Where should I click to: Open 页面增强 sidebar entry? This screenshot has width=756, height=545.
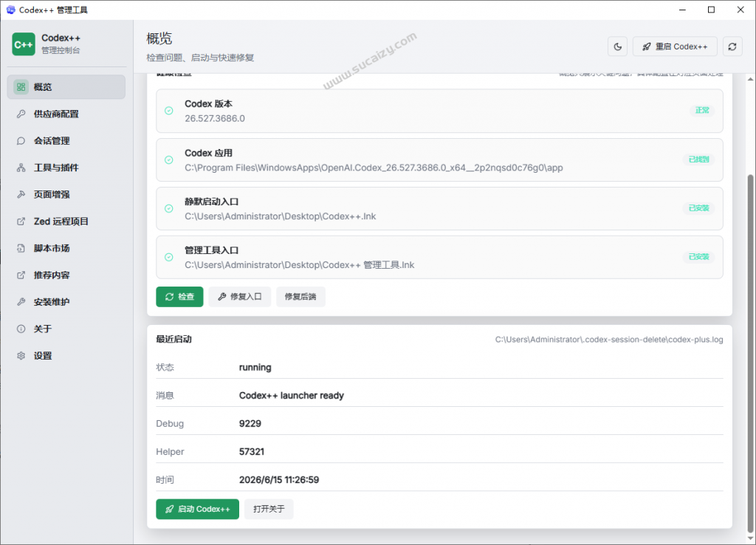click(x=66, y=194)
